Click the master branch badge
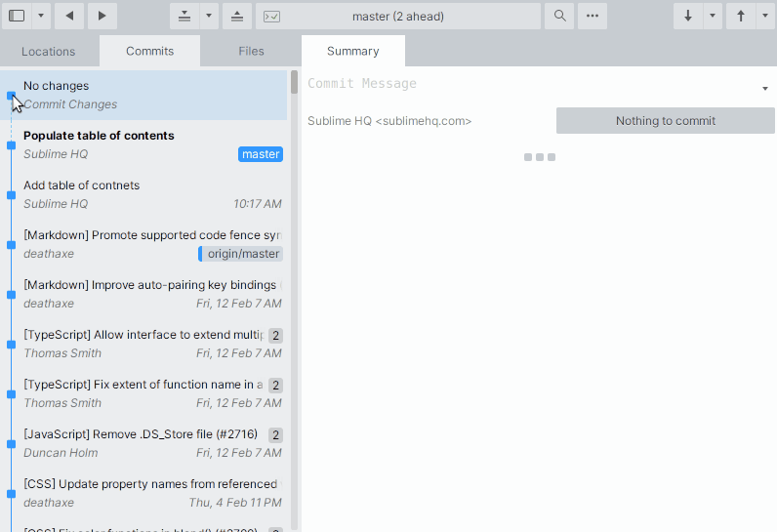Screen dimensions: 777x532 (261, 154)
